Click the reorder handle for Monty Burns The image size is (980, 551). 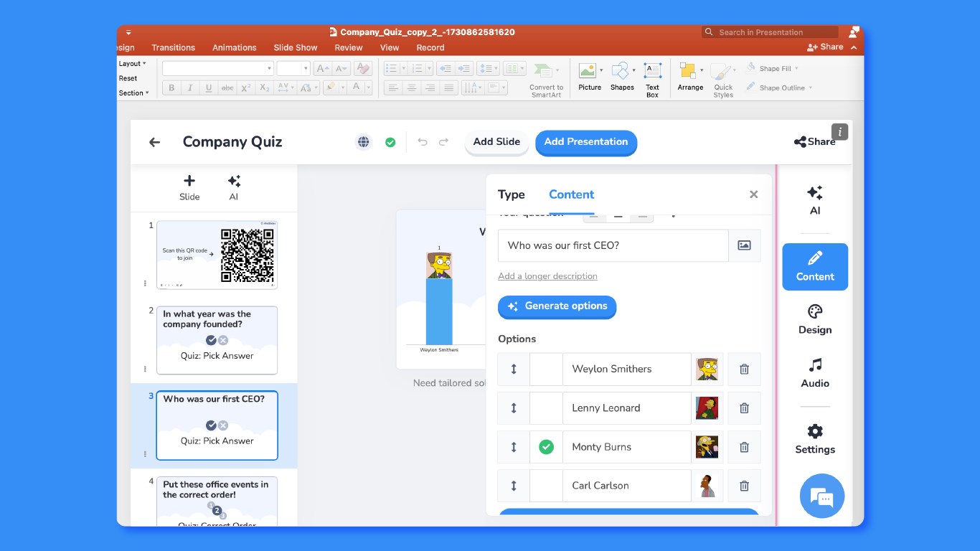click(x=514, y=446)
